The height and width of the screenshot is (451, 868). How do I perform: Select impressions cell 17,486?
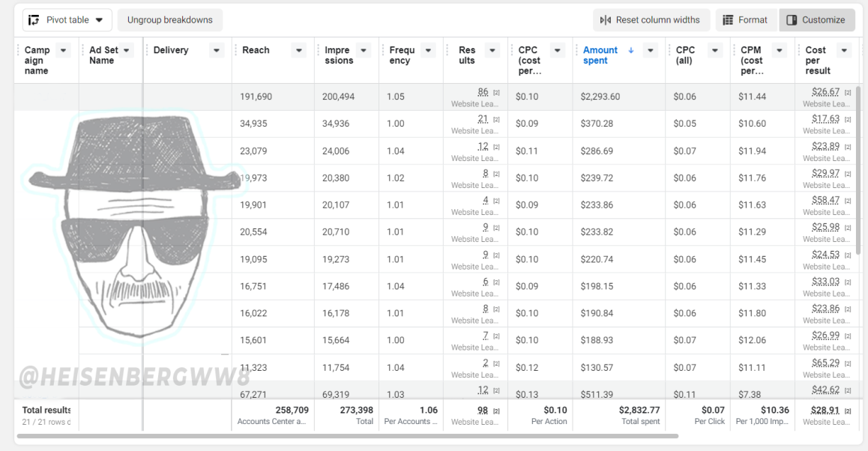coord(346,287)
